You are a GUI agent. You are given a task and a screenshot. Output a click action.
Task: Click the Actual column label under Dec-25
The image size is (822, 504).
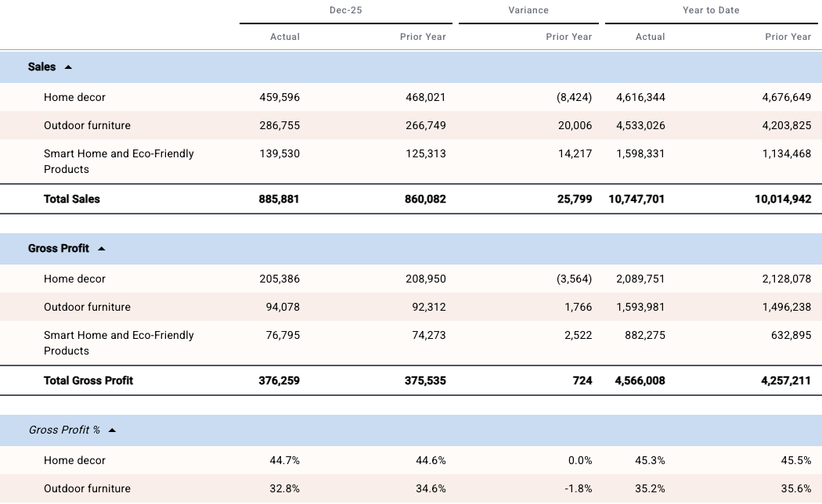coord(285,37)
